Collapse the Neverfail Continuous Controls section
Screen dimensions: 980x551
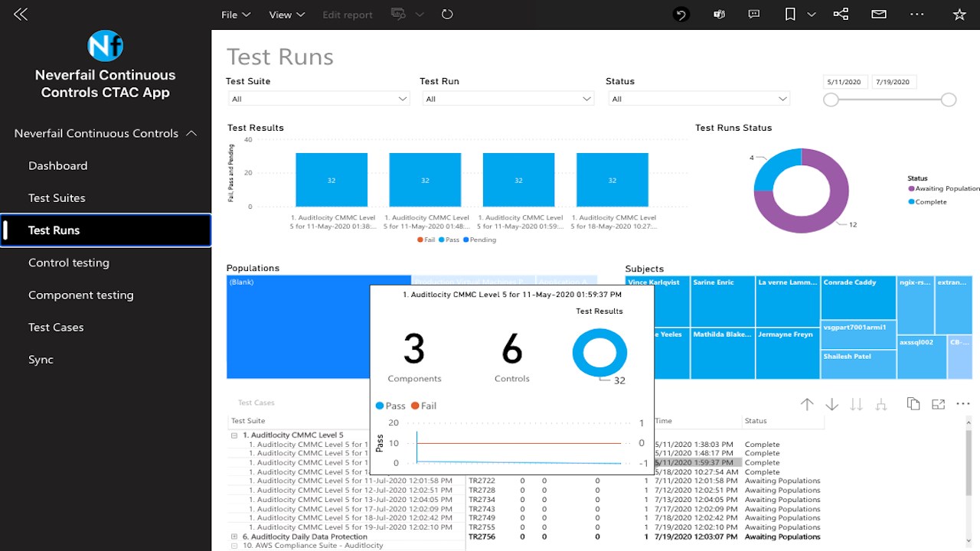tap(191, 133)
